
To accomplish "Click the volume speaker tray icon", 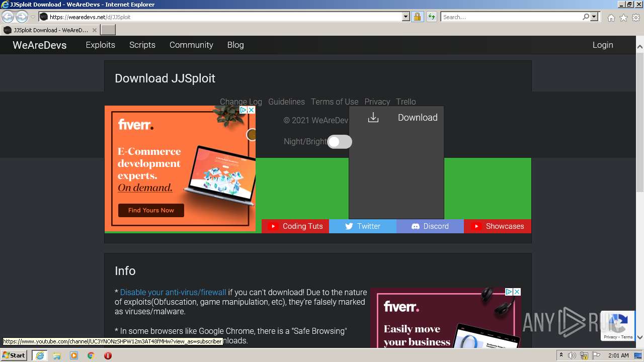I will point(572,355).
